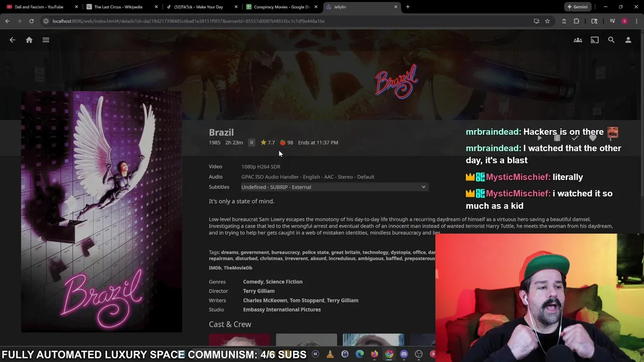644x362 pixels.
Task: Click the '1080p H264 SDR' video info
Action: [261, 167]
